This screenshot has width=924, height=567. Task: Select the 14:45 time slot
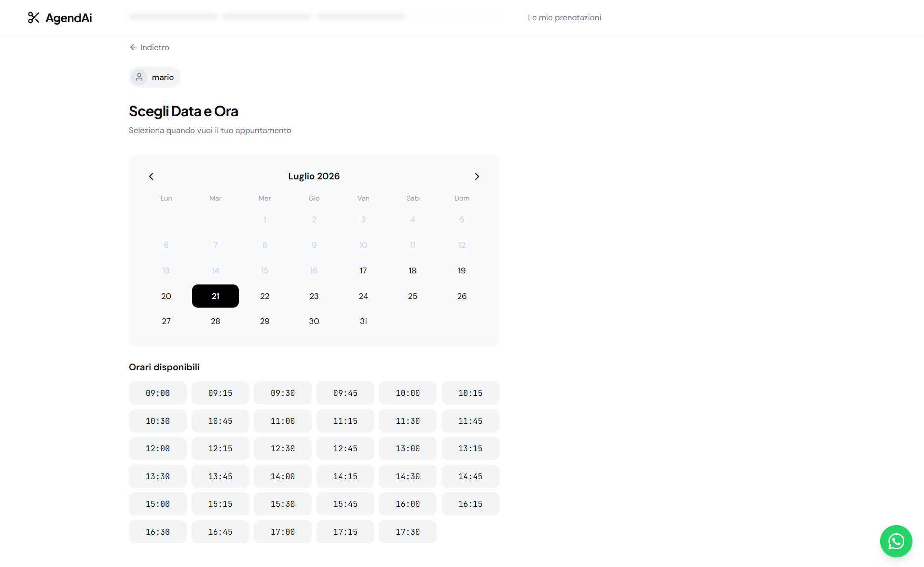pyautogui.click(x=470, y=476)
